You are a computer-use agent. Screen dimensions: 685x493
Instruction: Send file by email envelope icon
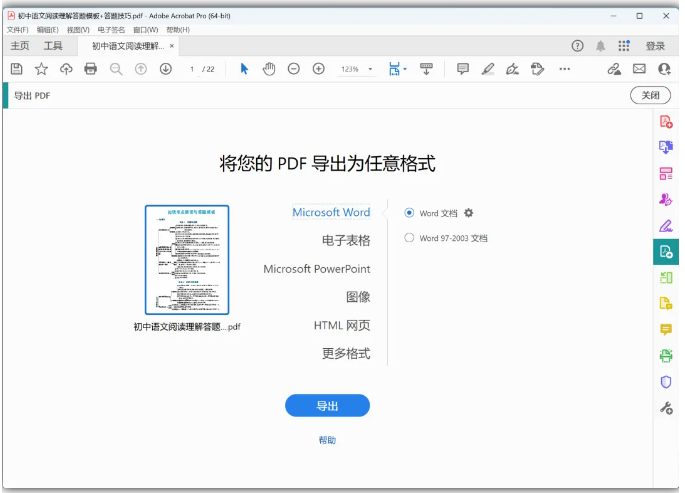coord(639,69)
